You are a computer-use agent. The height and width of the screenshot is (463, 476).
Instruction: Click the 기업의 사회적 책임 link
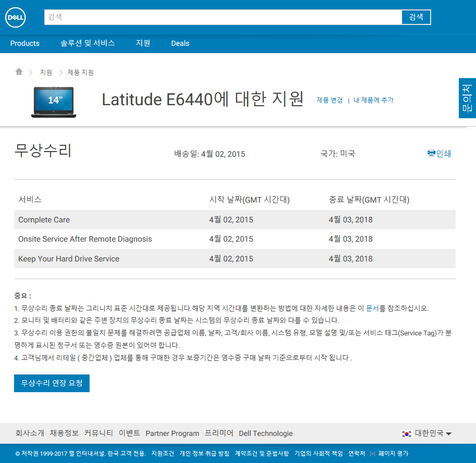tap(318, 454)
